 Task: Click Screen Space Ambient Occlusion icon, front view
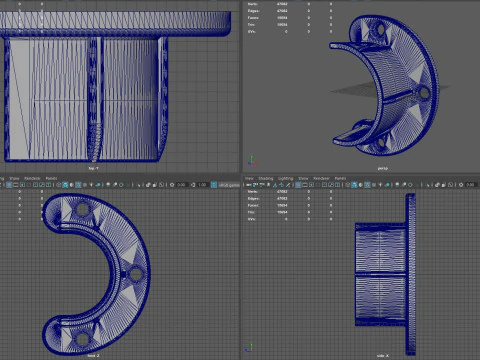click(108, 185)
